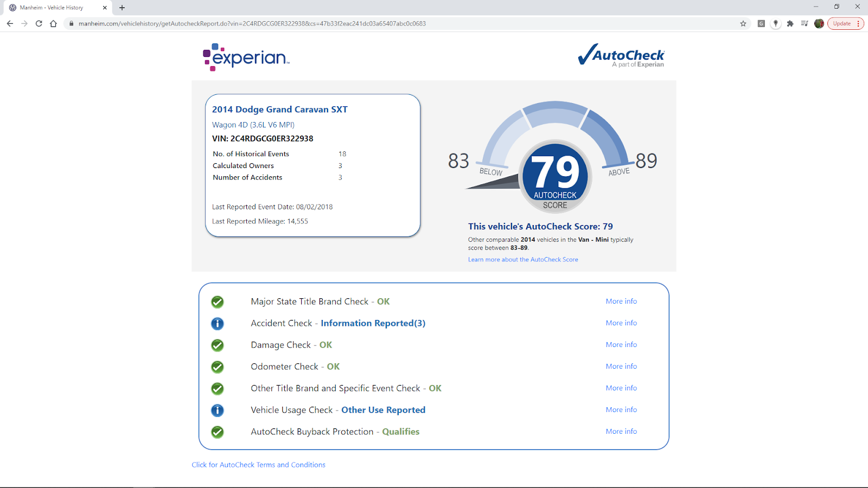Select the Manheim - Vehicle History tab

click(x=58, y=8)
